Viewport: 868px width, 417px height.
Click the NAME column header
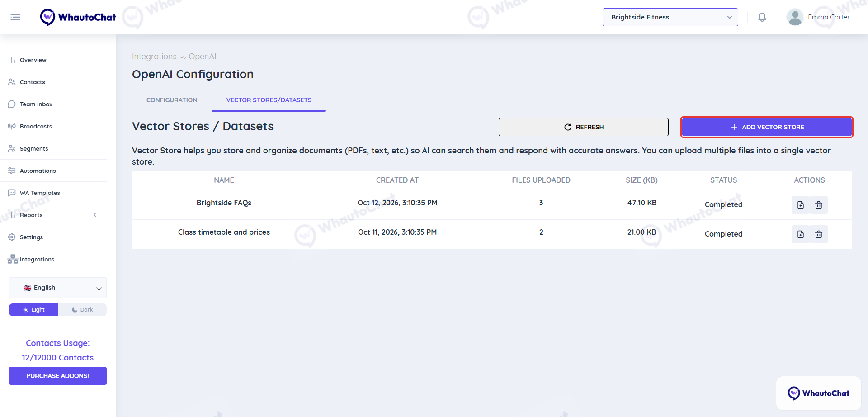[224, 180]
